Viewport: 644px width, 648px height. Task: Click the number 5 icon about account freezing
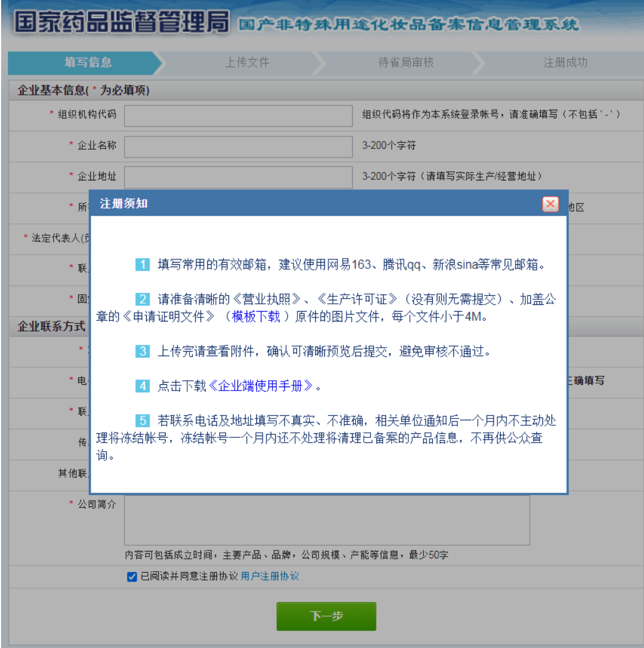[x=142, y=421]
